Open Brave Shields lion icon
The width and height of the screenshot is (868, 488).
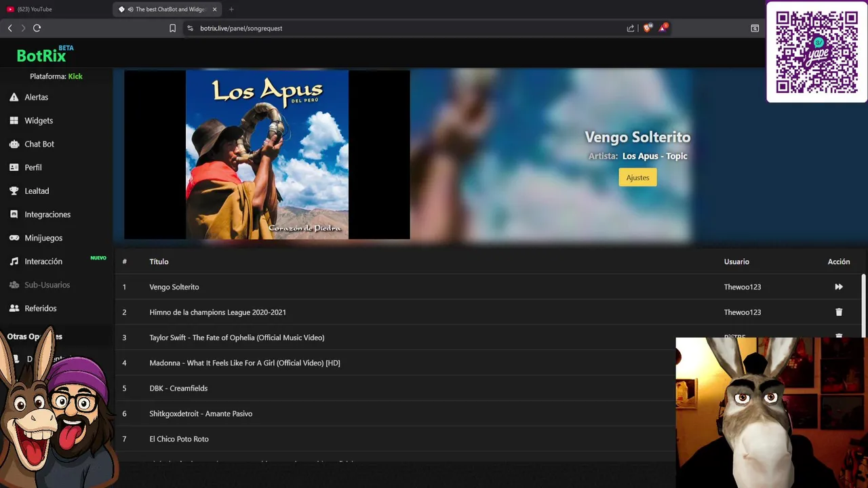pos(647,28)
